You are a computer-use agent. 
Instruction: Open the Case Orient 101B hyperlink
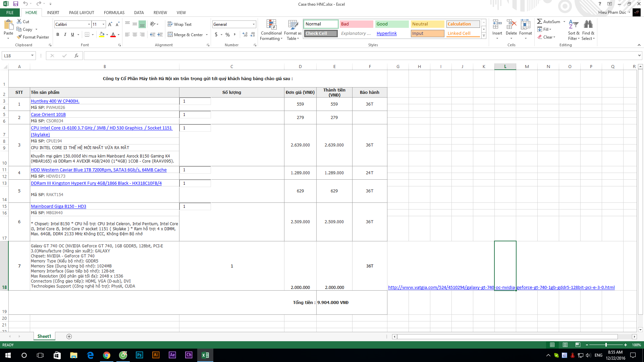click(48, 114)
